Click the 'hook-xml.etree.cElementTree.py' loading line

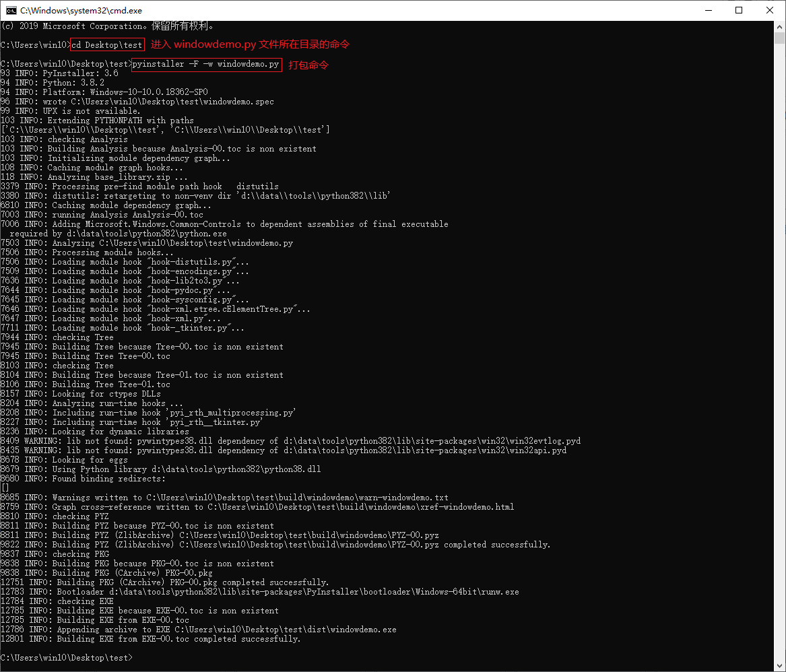156,309
